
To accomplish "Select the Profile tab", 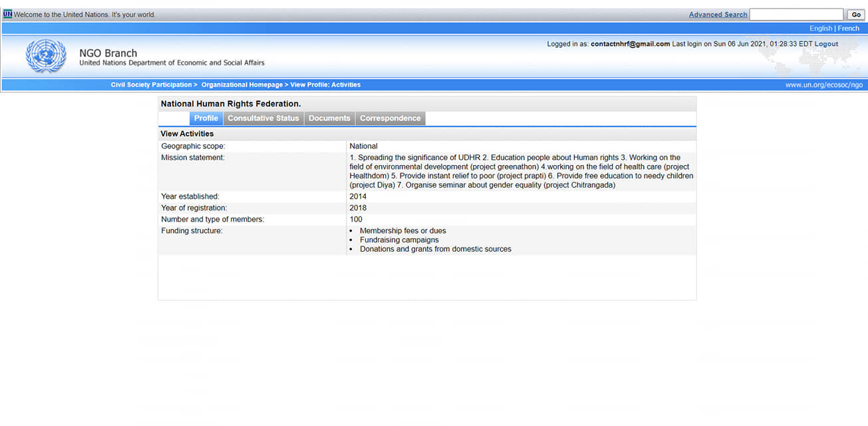I will coord(206,118).
